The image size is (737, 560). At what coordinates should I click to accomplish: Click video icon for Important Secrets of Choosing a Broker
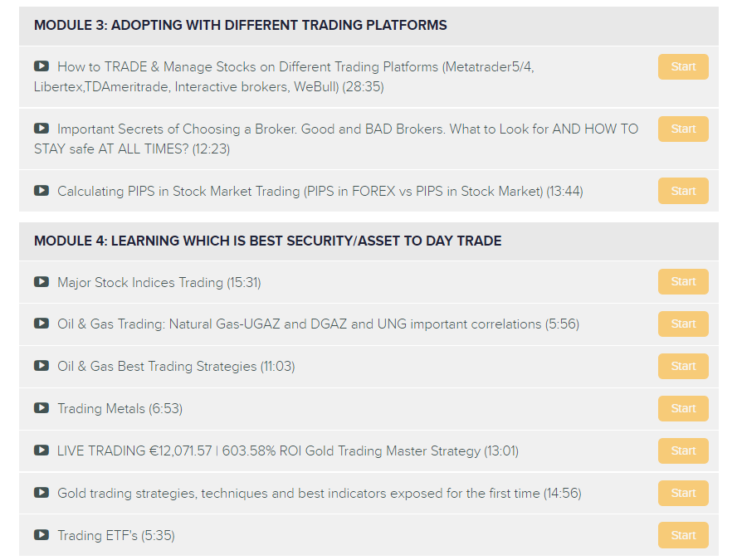coord(41,129)
